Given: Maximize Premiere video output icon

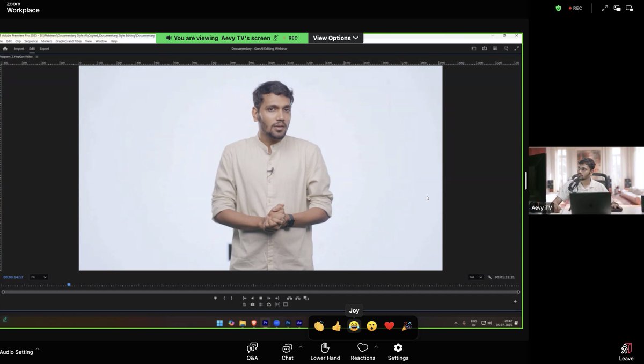Looking at the screenshot, I should [x=517, y=48].
